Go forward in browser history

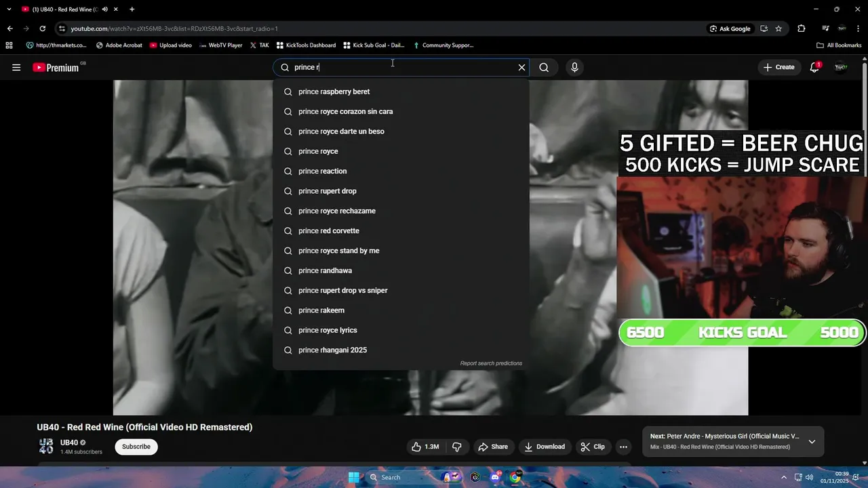[26, 28]
